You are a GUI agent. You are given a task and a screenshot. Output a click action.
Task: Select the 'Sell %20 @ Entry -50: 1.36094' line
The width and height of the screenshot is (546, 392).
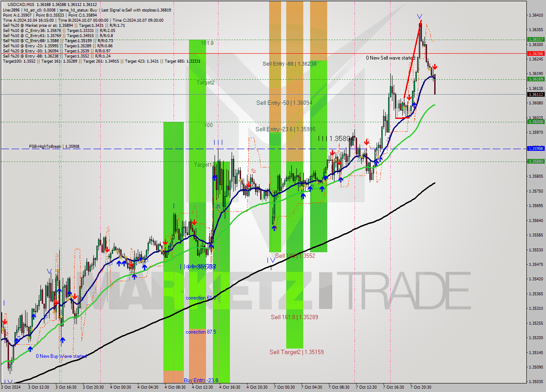point(57,51)
